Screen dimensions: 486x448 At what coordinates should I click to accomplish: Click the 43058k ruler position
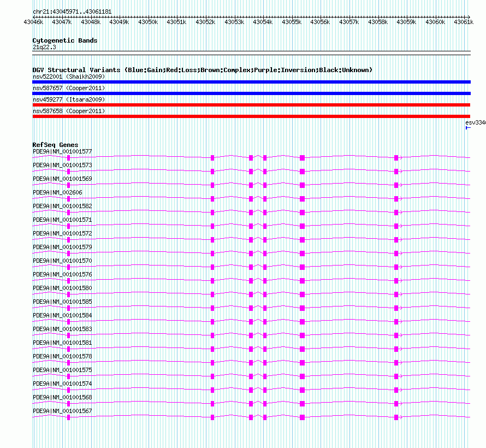(378, 22)
